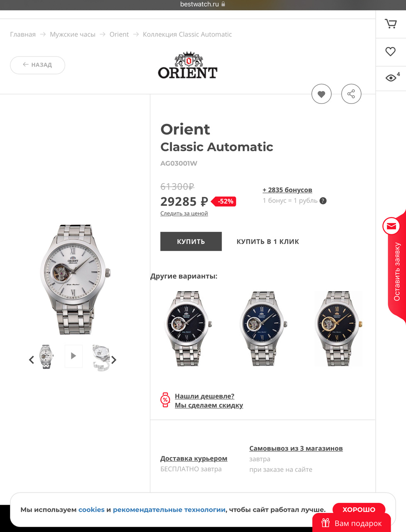This screenshot has width=406, height=532.
Task: Show previous gallery thumbnail with left arrow
Action: click(x=32, y=360)
